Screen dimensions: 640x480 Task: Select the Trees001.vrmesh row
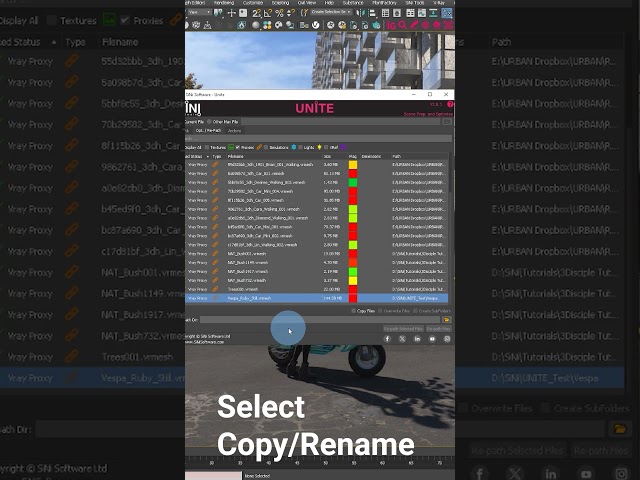[317, 289]
